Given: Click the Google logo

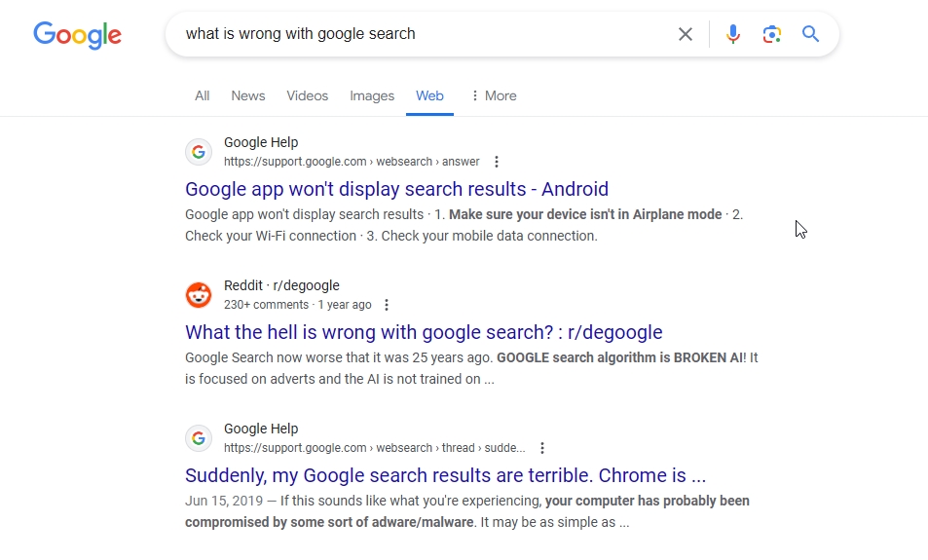Looking at the screenshot, I should click(78, 35).
